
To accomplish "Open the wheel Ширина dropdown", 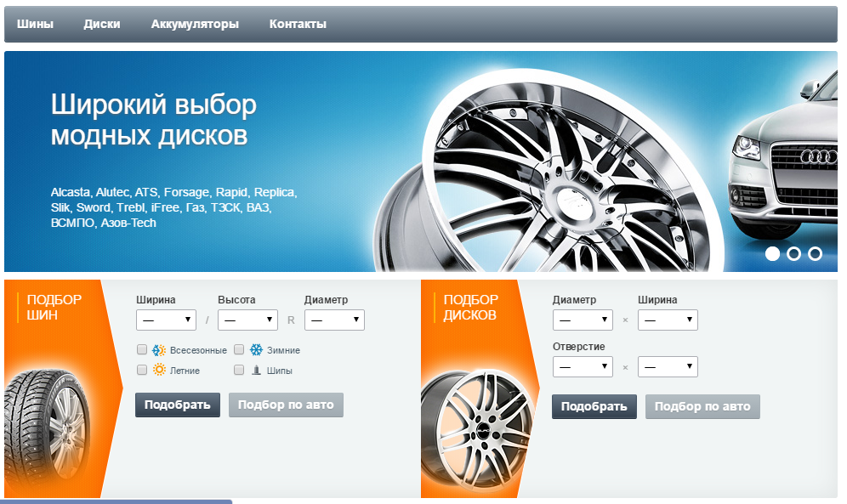I will click(x=668, y=320).
